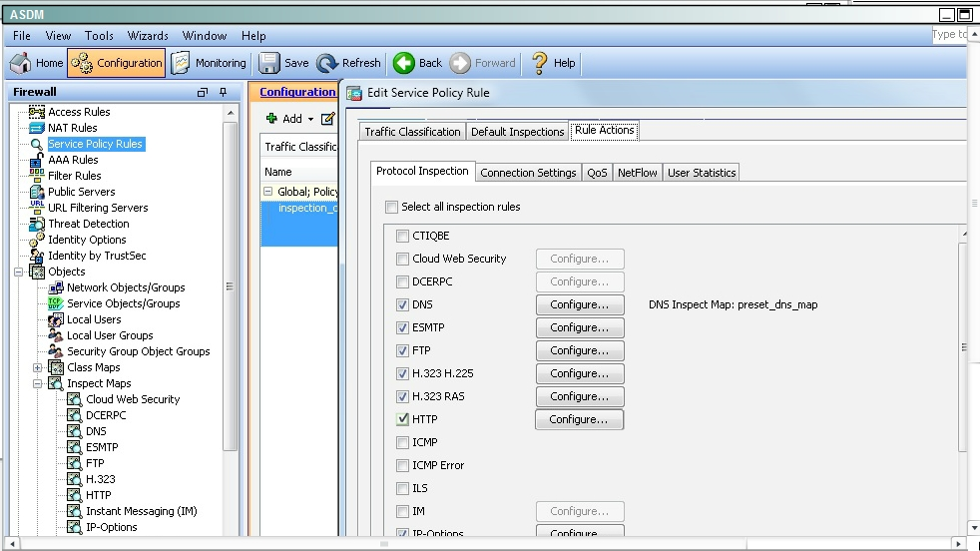Screen dimensions: 980x551
Task: Open the Tools menu
Action: coord(99,36)
